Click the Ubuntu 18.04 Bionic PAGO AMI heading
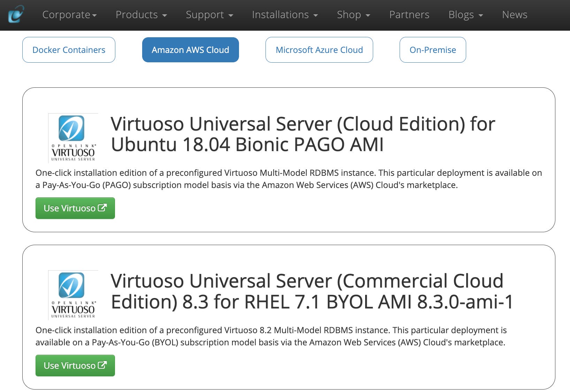This screenshot has height=392, width=570. (302, 134)
